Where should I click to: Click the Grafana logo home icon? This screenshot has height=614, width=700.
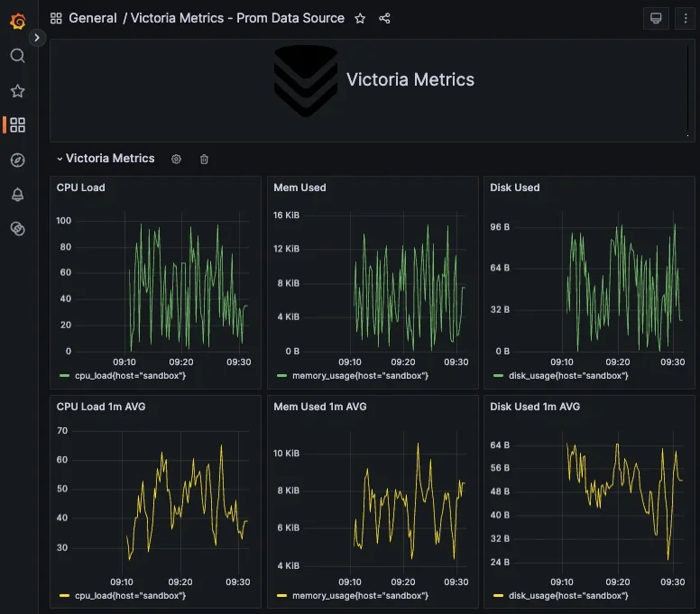17,20
